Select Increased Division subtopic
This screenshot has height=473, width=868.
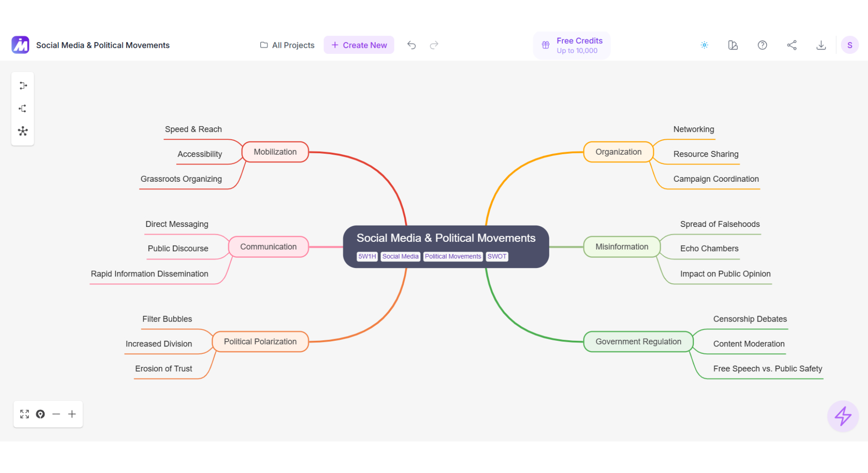[x=159, y=344]
